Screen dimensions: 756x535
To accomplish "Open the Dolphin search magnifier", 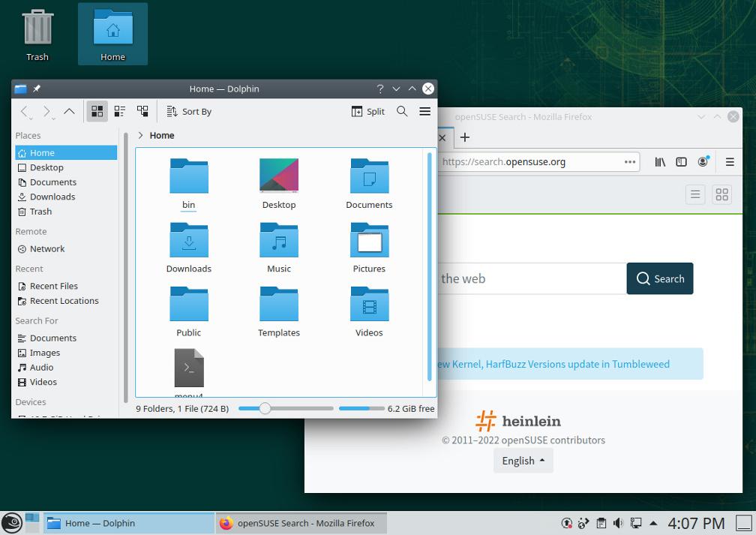I will point(402,112).
